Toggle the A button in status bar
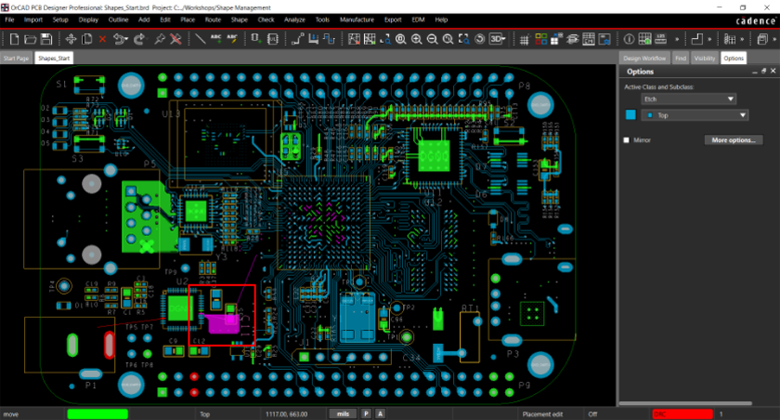780x420 pixels. click(380, 414)
